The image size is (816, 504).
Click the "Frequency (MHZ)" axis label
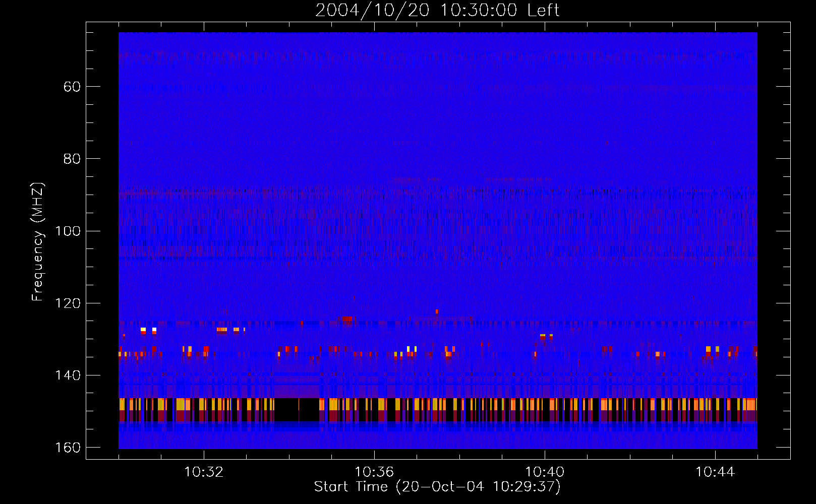tap(38, 242)
